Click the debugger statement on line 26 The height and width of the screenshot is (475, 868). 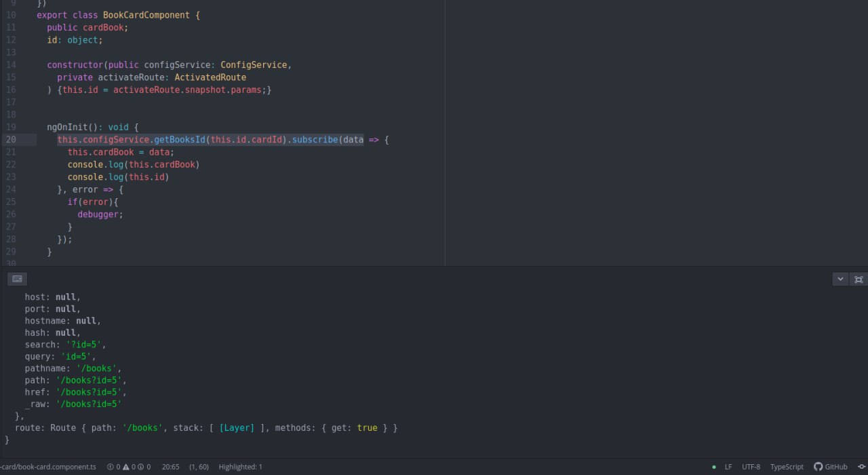point(100,214)
